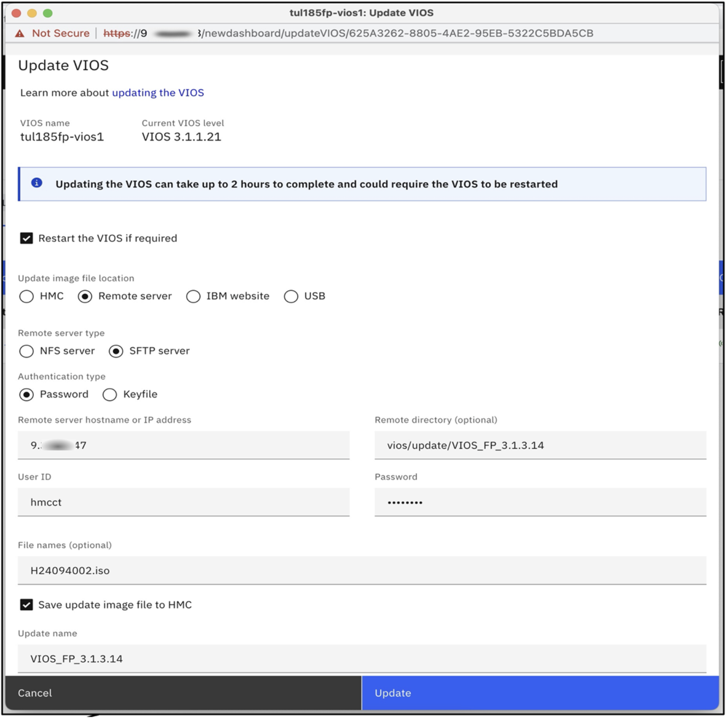The height and width of the screenshot is (718, 728).
Task: Select Password authentication type
Action: click(27, 395)
